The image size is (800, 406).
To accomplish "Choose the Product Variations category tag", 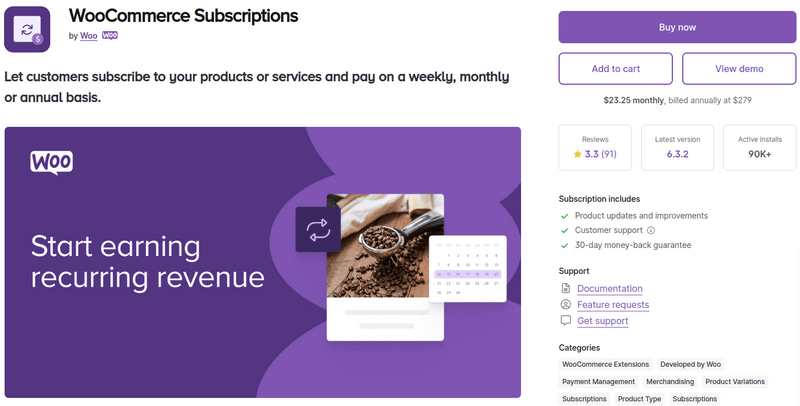I will point(735,381).
